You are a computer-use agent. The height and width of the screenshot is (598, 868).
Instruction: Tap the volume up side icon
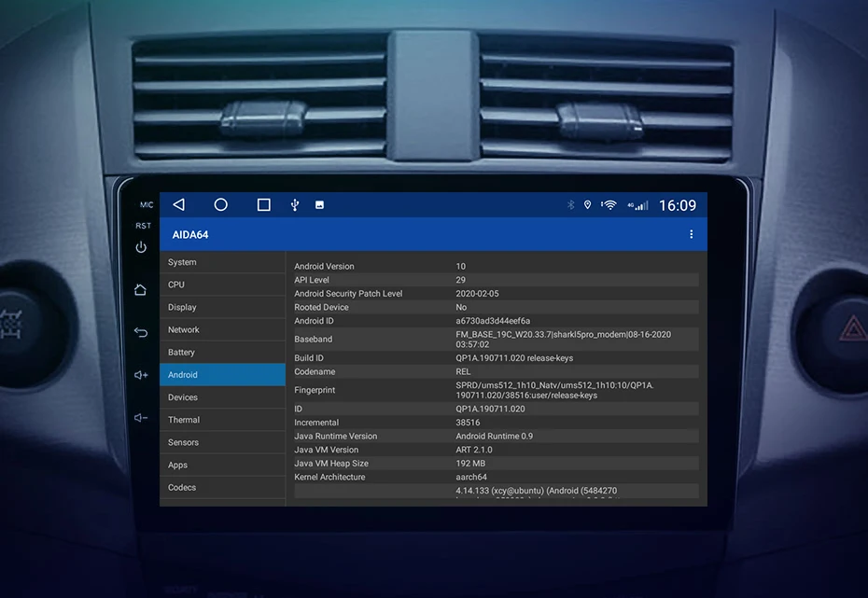[141, 375]
